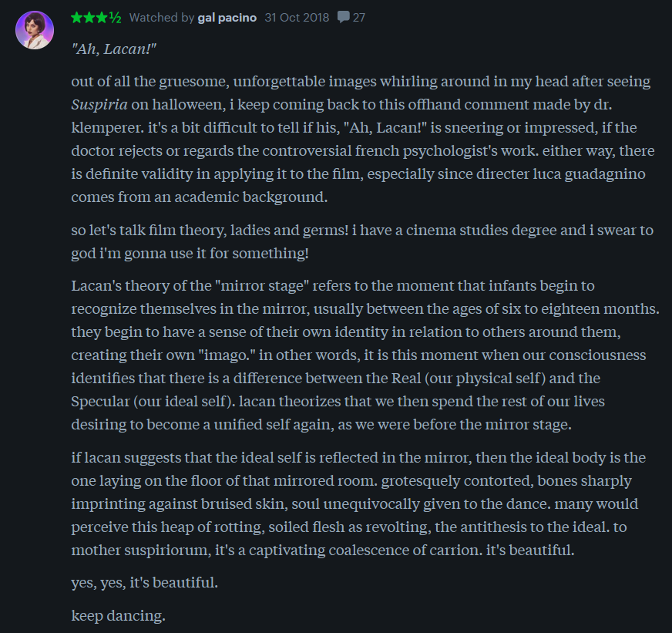672x633 pixels.
Task: Open the 27 comments count
Action: click(358, 17)
